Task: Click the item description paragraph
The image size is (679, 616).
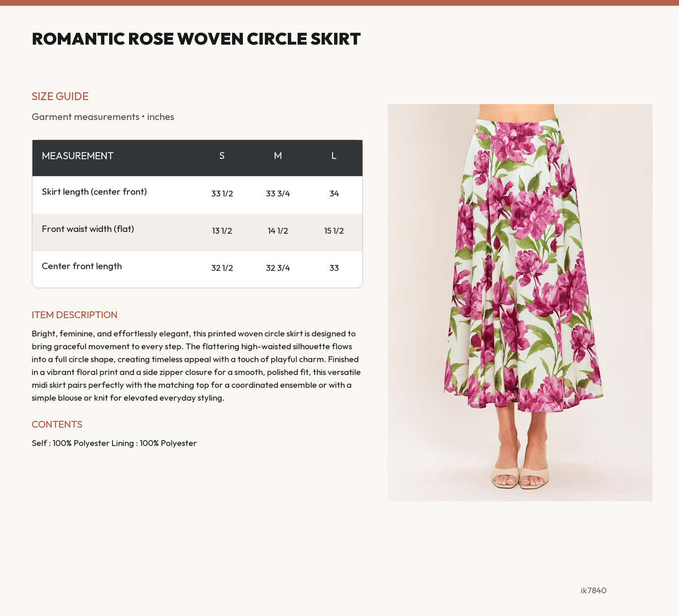Action: pyautogui.click(x=196, y=366)
